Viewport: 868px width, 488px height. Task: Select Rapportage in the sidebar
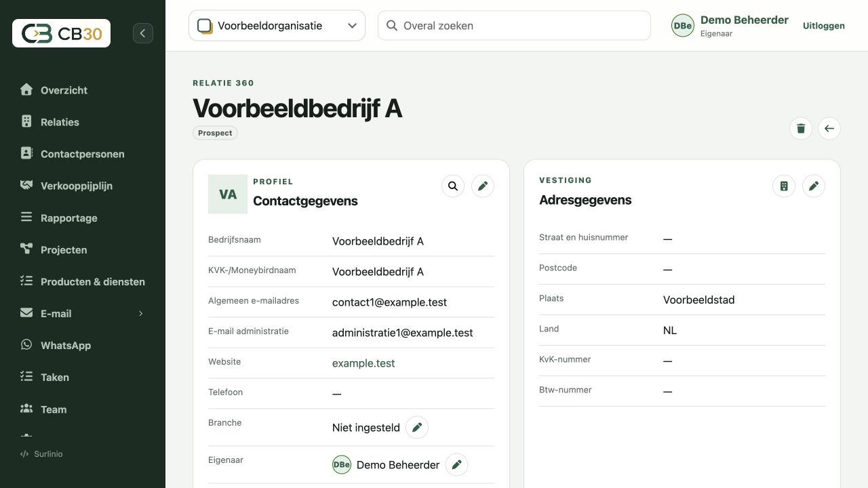pyautogui.click(x=69, y=218)
